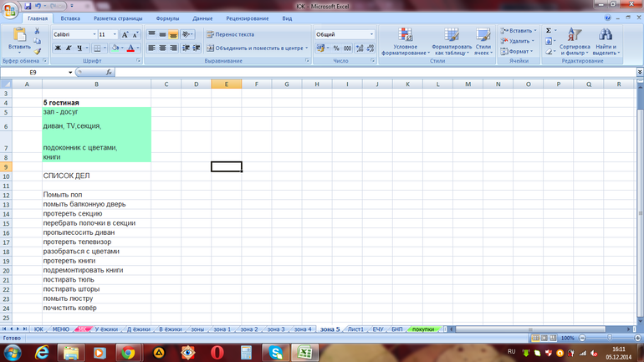The height and width of the screenshot is (362, 644).
Task: Click Объединить и поместить в центре button
Action: tap(257, 48)
